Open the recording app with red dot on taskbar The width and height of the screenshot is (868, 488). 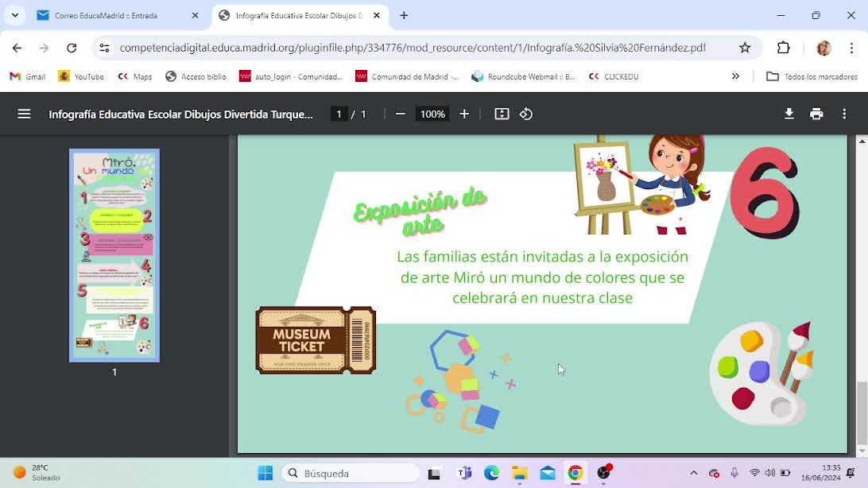tap(604, 473)
